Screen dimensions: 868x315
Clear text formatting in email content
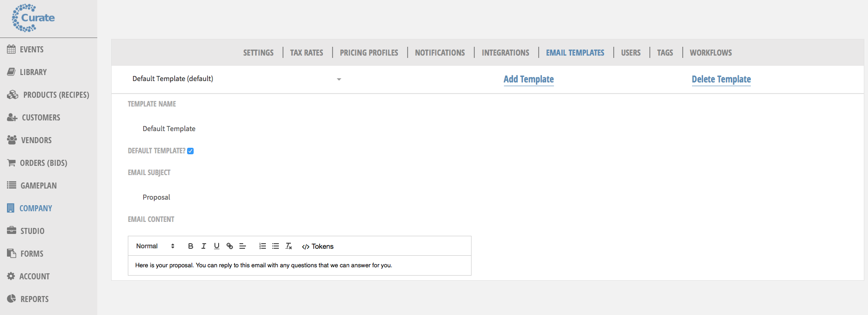[289, 246]
